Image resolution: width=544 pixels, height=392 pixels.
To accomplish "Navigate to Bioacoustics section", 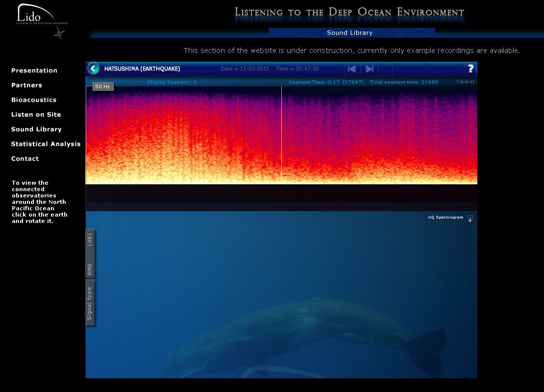I will [x=34, y=100].
